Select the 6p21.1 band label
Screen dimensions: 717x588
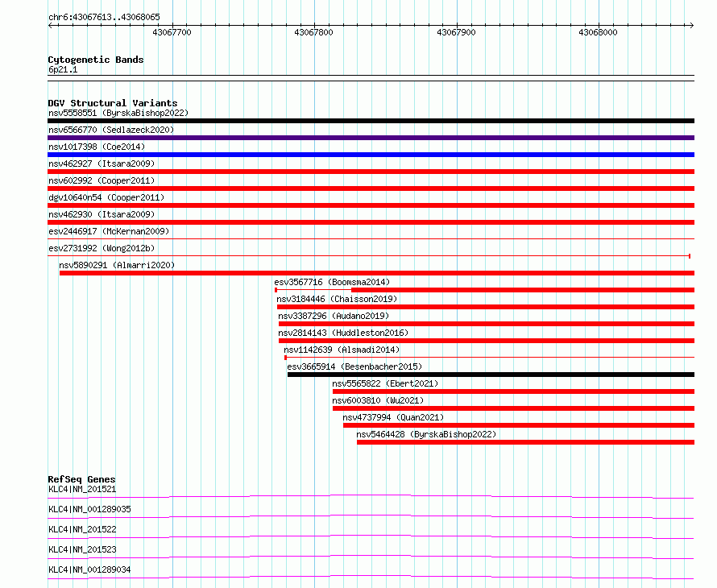click(x=63, y=69)
